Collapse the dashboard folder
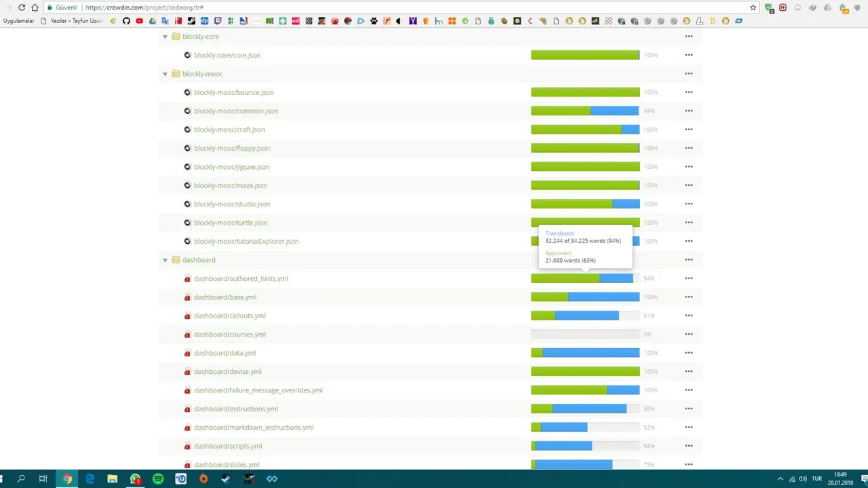This screenshot has height=488, width=868. point(165,260)
